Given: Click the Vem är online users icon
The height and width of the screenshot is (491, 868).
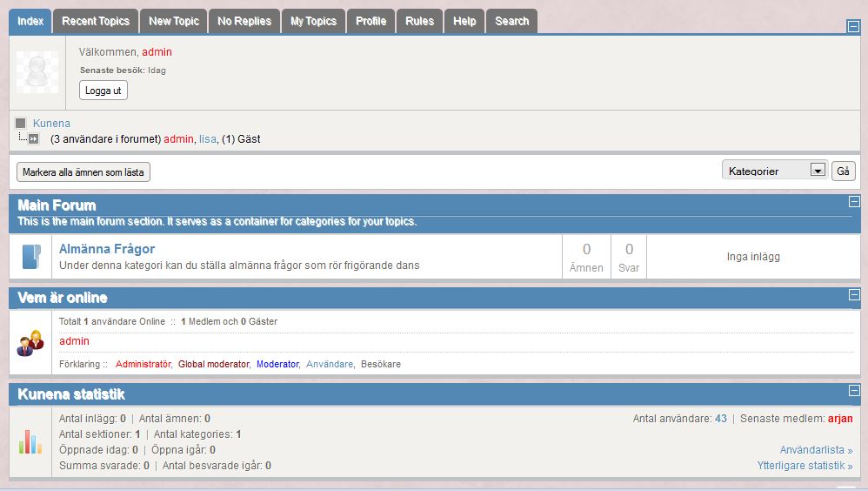Looking at the screenshot, I should (x=30, y=343).
